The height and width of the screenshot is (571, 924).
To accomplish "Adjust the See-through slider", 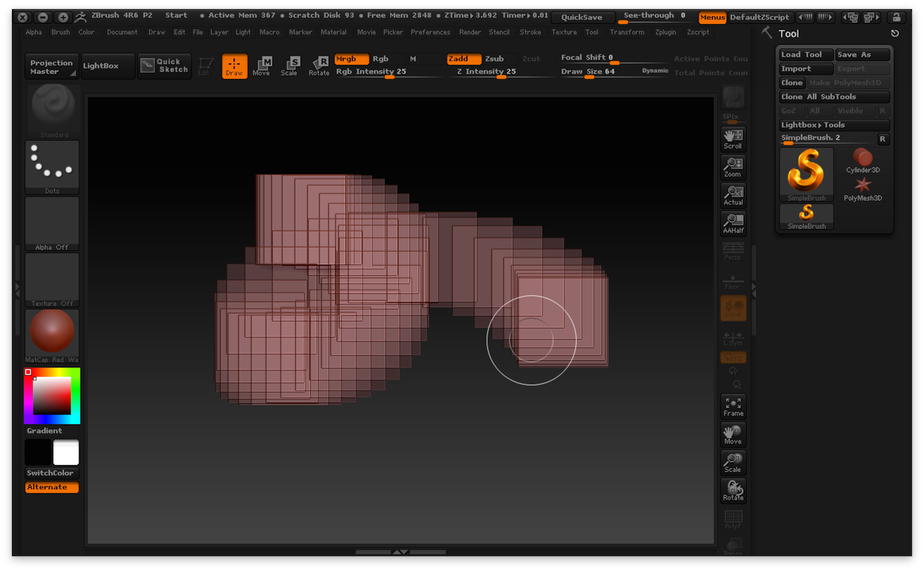I will (x=655, y=18).
